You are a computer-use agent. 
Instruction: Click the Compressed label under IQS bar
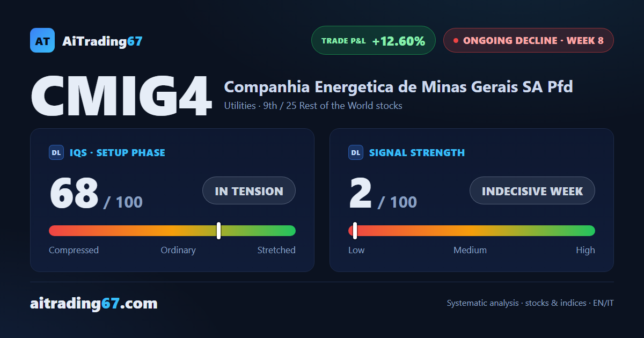[74, 250]
